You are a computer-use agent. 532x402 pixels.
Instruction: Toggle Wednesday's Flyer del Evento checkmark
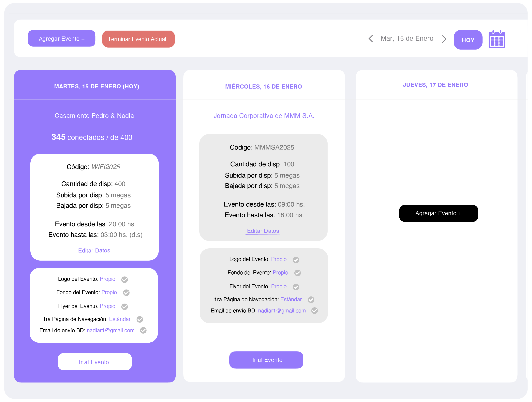coord(296,287)
